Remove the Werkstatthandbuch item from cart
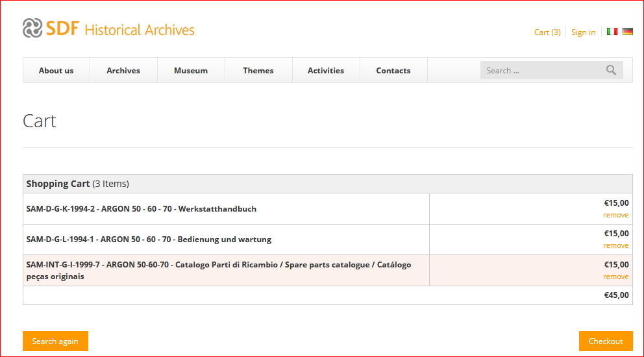 615,215
